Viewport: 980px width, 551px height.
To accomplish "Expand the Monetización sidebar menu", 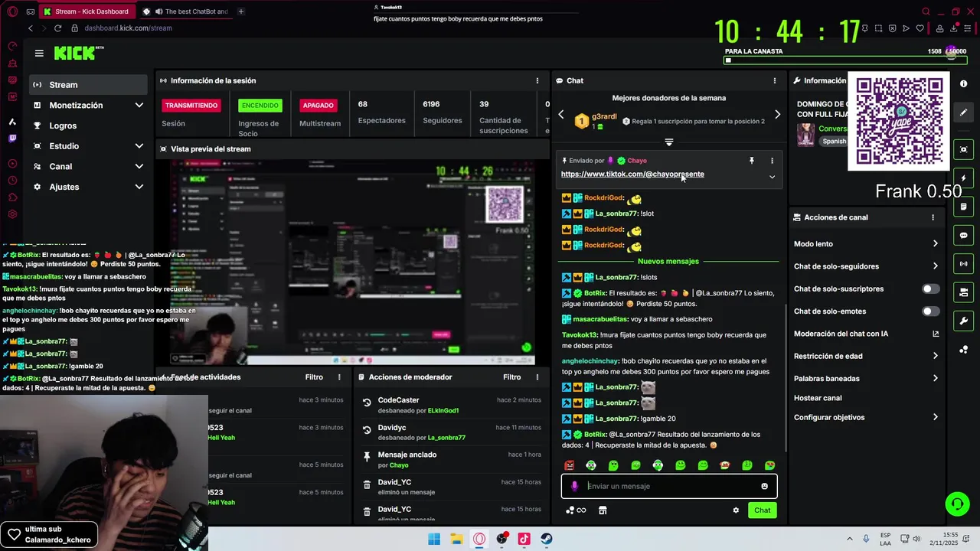I will tap(88, 105).
